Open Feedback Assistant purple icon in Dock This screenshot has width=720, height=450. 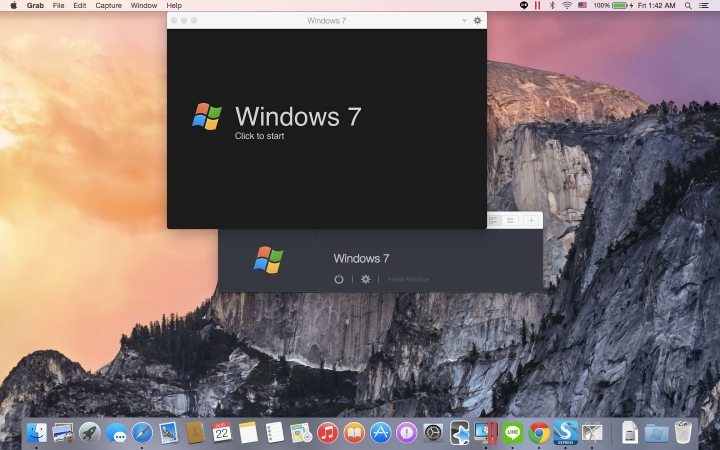407,433
